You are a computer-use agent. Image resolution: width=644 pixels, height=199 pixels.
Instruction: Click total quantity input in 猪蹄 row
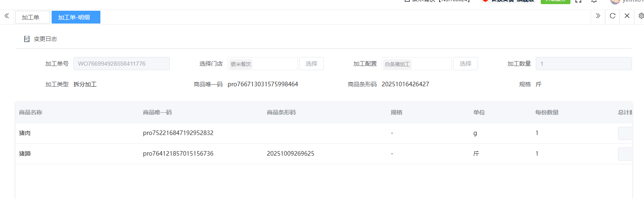pos(625,154)
